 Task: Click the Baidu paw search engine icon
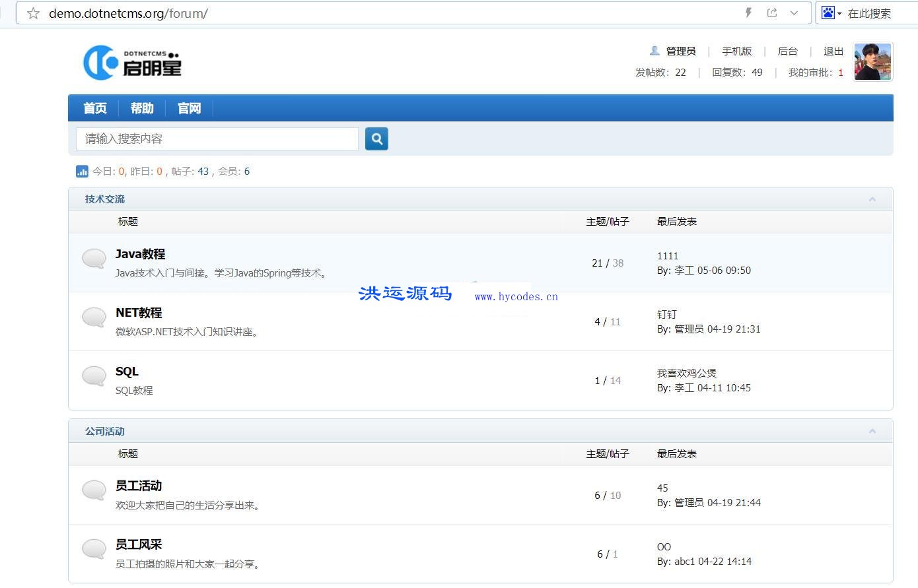(x=828, y=13)
